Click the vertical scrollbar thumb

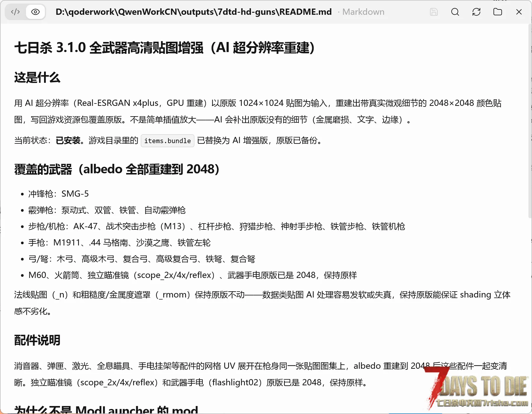pyautogui.click(x=530, y=121)
